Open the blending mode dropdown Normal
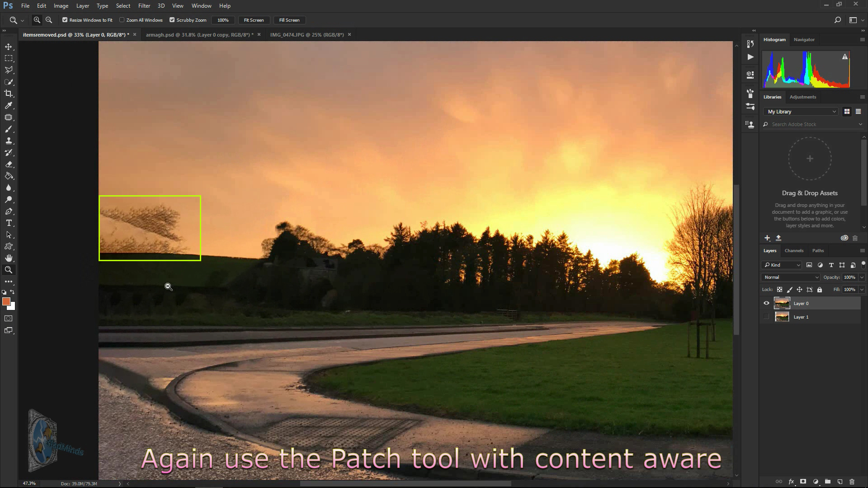This screenshot has width=868, height=488. (x=791, y=277)
